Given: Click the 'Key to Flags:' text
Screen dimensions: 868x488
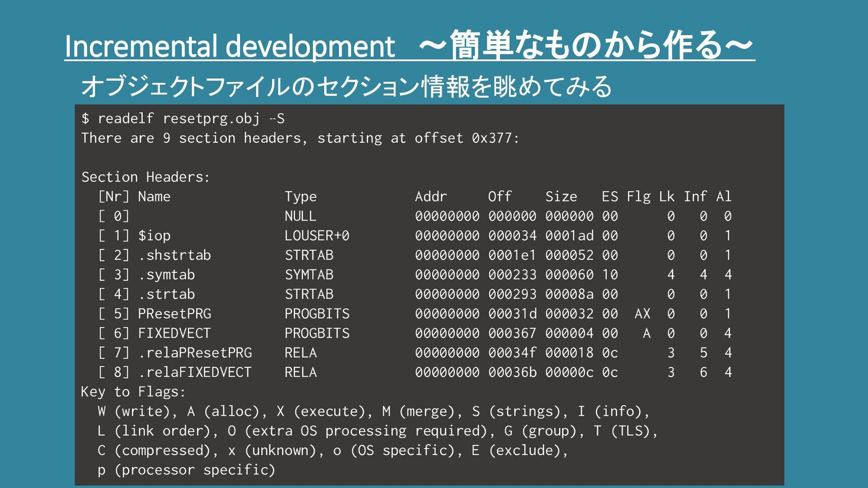Looking at the screenshot, I should [133, 392].
